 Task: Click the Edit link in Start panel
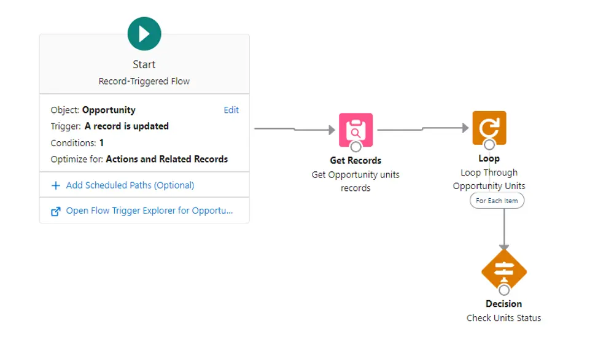click(x=231, y=110)
